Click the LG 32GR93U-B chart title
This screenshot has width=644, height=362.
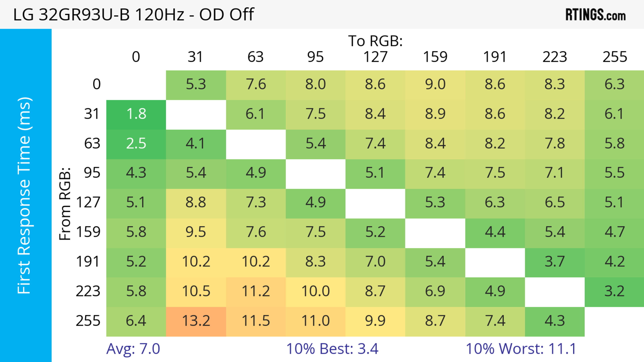[133, 14]
